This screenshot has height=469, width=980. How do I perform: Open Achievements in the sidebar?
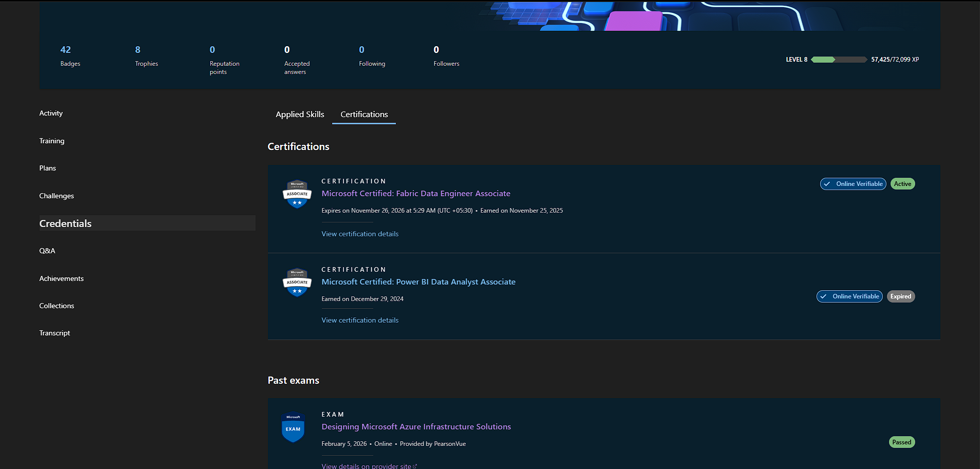(61, 278)
